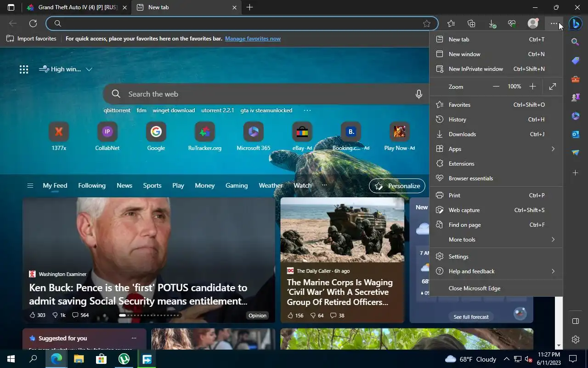
Task: Open a new tab with plus button
Action: [249, 7]
